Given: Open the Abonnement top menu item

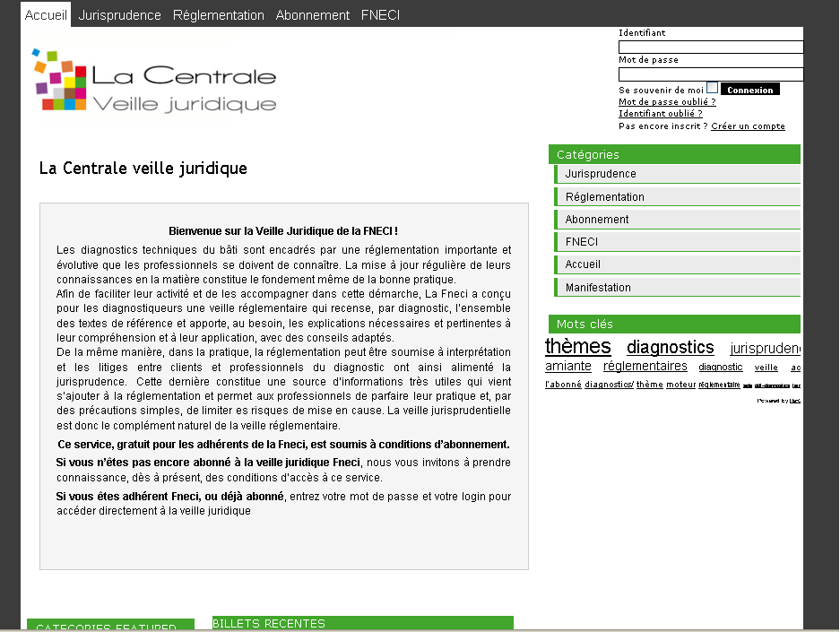Looking at the screenshot, I should pyautogui.click(x=313, y=15).
